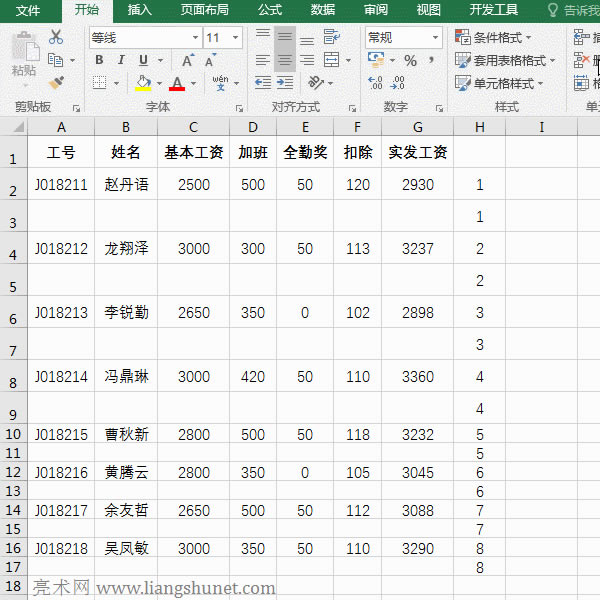Click the comma style icon
Viewport: 600px width, 600px height.
click(432, 60)
